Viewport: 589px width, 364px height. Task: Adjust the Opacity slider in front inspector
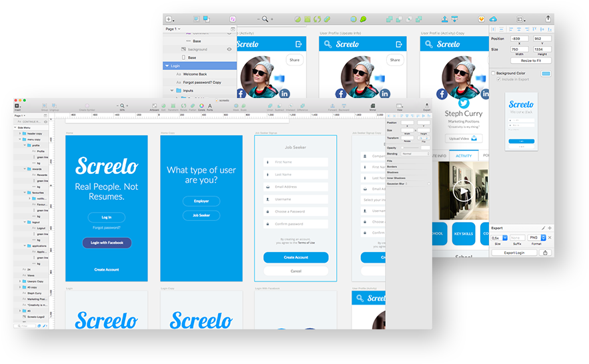pyautogui.click(x=411, y=148)
